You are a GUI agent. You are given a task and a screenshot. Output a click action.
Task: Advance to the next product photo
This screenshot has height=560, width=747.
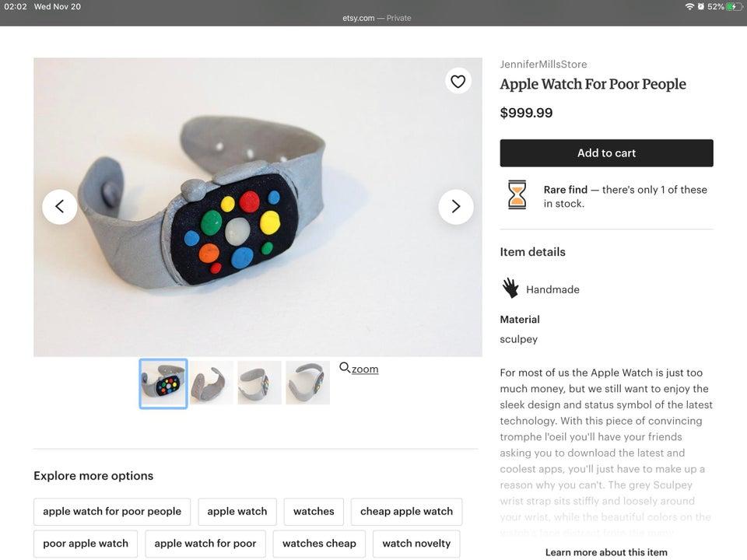456,207
